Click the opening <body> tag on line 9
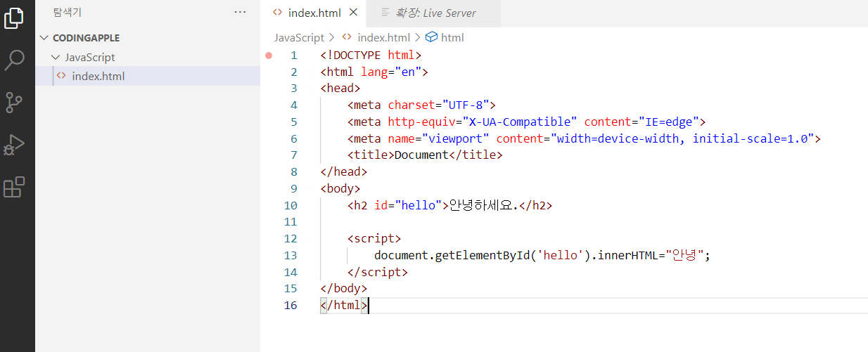This screenshot has width=868, height=352. (340, 188)
